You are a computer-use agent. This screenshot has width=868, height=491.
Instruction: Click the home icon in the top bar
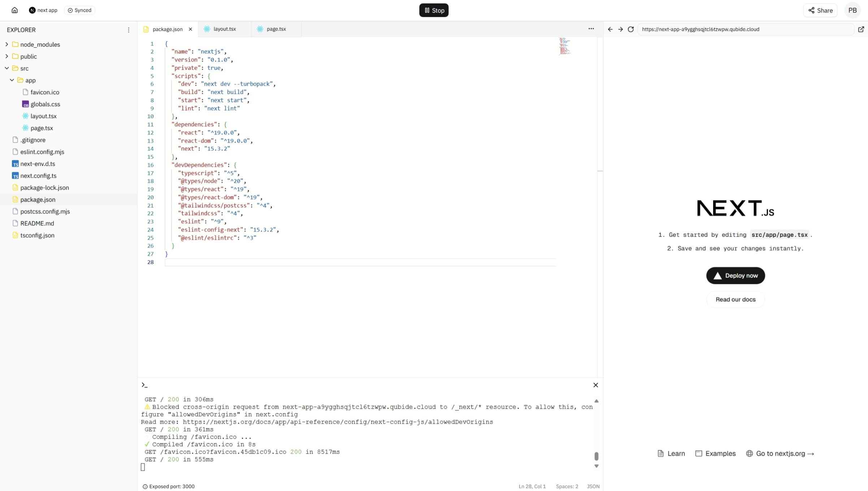(14, 10)
